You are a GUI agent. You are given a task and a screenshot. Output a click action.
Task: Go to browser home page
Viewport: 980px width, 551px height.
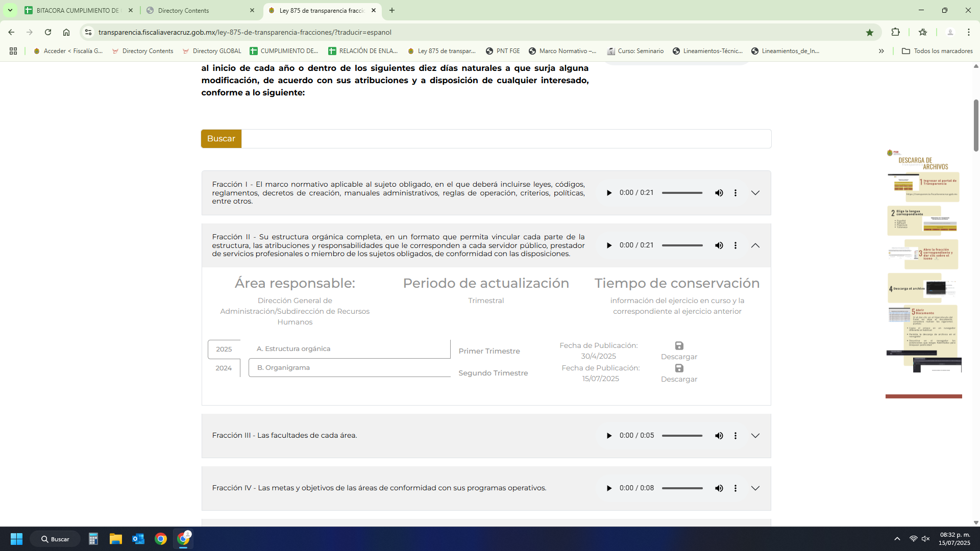tap(66, 32)
